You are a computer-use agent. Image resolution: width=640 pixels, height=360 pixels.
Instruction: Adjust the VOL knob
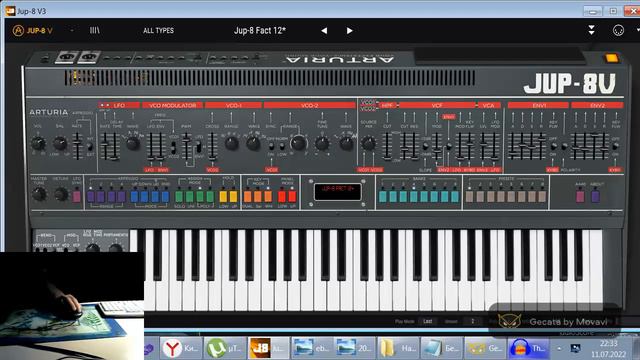(38, 144)
